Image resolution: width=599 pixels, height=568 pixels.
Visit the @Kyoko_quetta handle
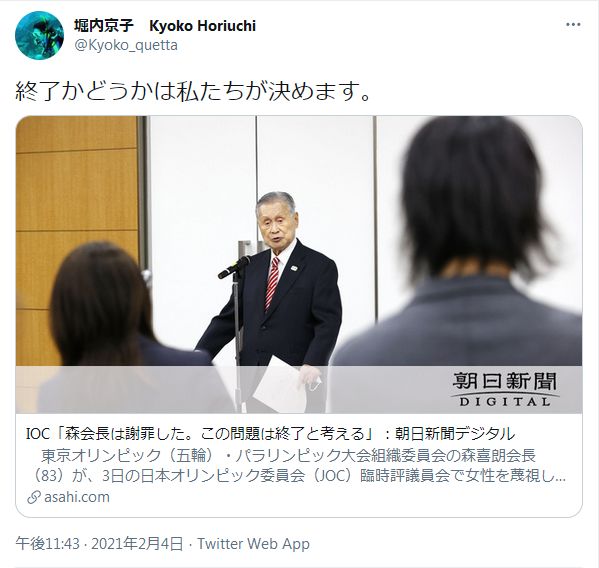pyautogui.click(x=126, y=45)
